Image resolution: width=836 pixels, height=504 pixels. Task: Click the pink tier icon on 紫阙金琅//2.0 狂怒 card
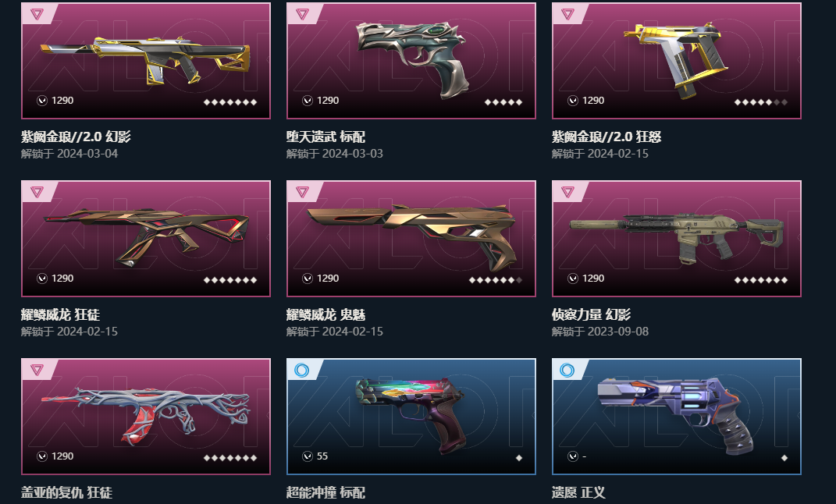click(567, 14)
